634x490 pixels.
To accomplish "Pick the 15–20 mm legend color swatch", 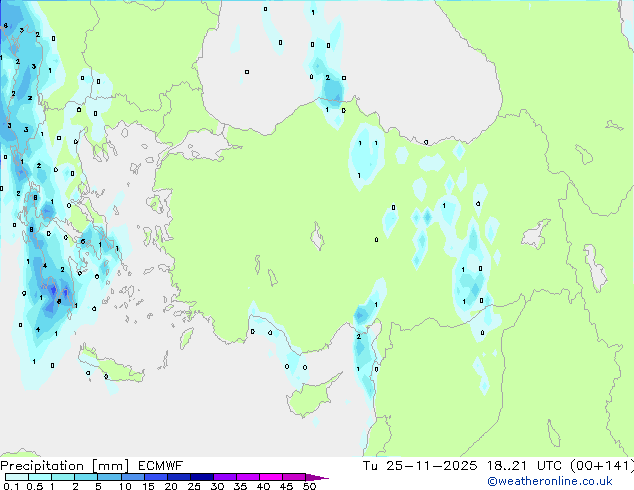I will 156,477.
